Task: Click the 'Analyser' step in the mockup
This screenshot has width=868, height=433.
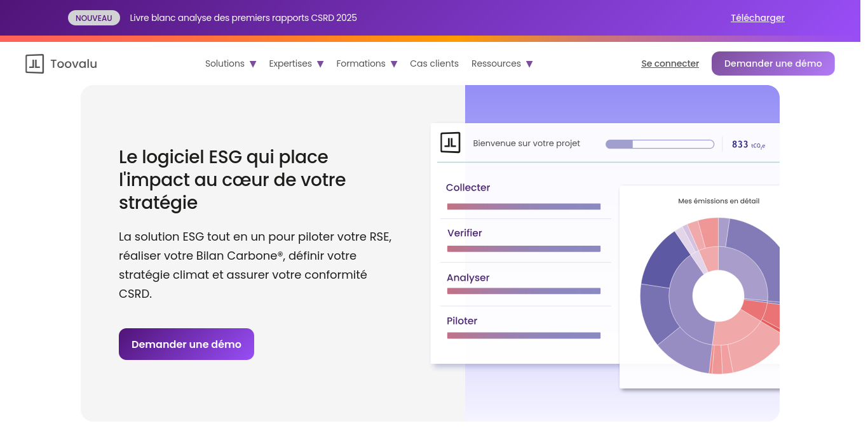Action: tap(468, 277)
